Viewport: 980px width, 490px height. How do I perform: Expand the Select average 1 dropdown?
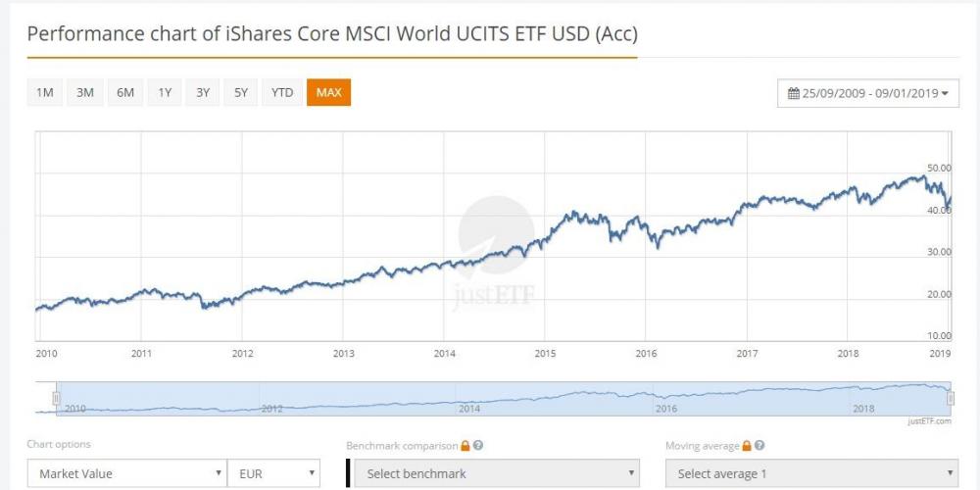812,474
